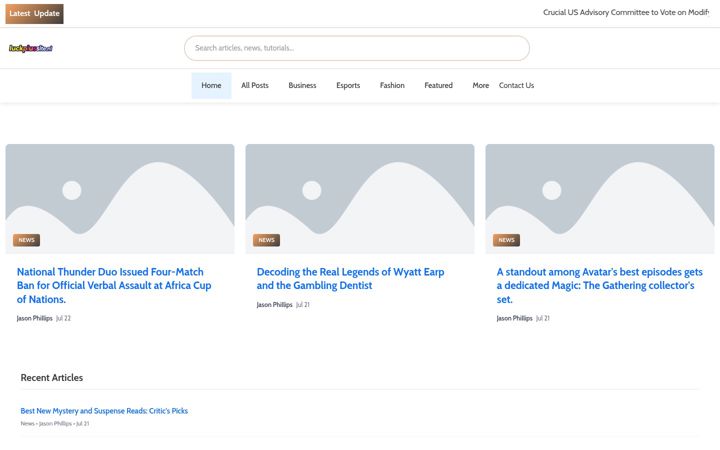Read National Thunder Duo ban headline
The image size is (720, 450).
point(114,286)
